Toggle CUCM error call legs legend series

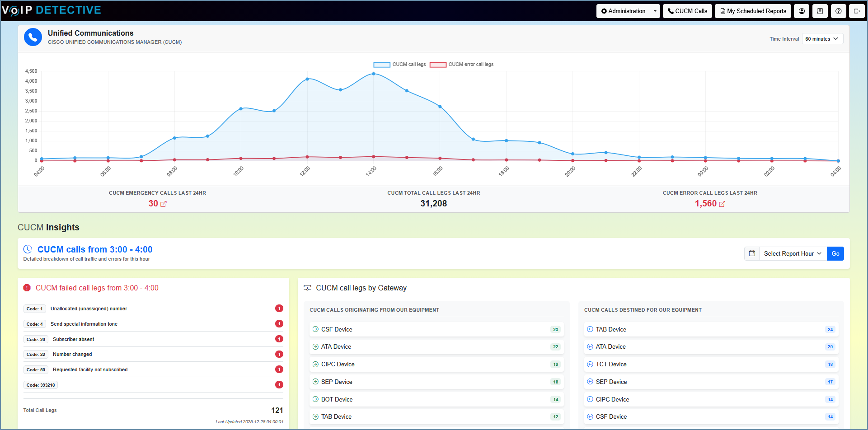pyautogui.click(x=462, y=65)
